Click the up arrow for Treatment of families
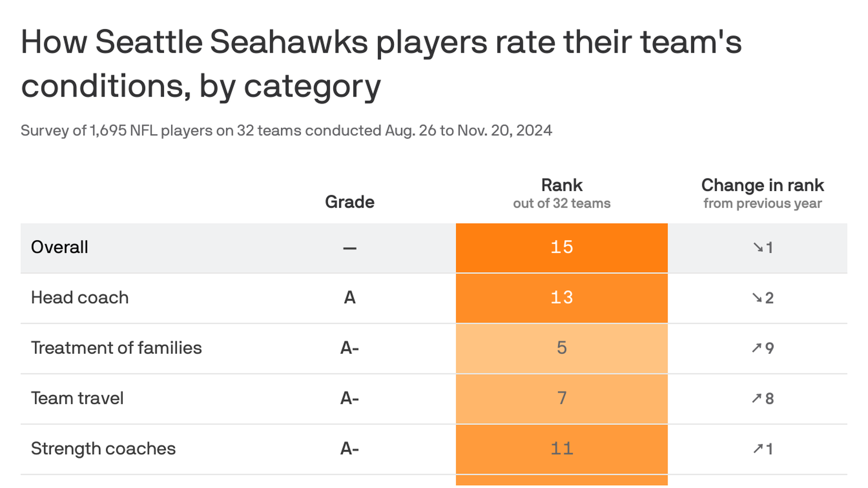 (757, 347)
